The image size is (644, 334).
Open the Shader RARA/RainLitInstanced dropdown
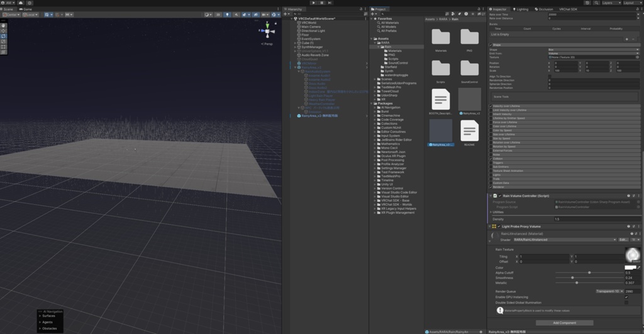[x=564, y=240]
